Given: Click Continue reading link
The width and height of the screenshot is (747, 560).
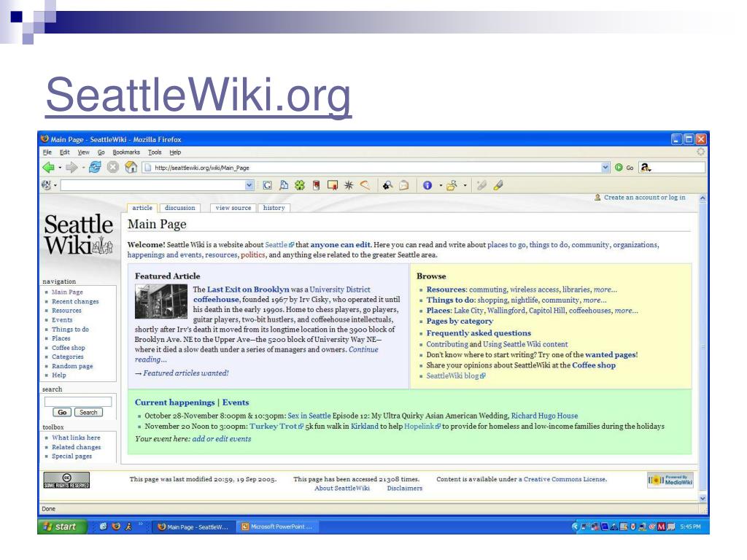Looking at the screenshot, I should (x=257, y=354).
